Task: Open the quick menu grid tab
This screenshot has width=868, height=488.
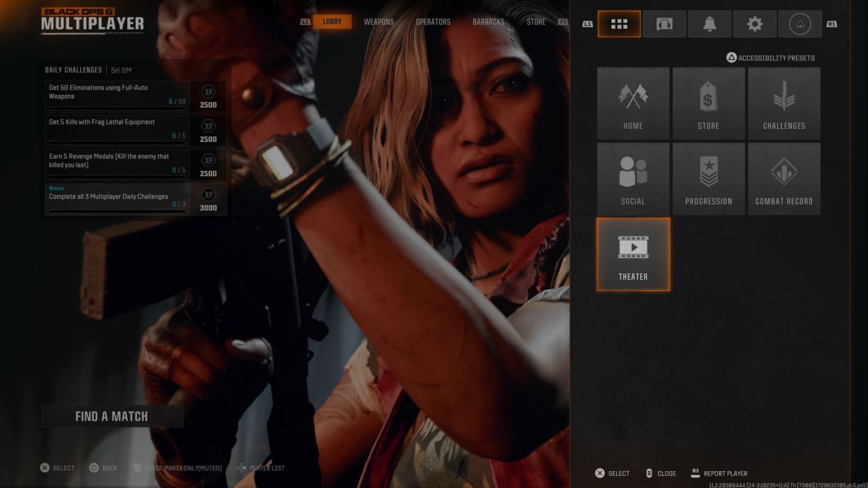Action: [619, 24]
